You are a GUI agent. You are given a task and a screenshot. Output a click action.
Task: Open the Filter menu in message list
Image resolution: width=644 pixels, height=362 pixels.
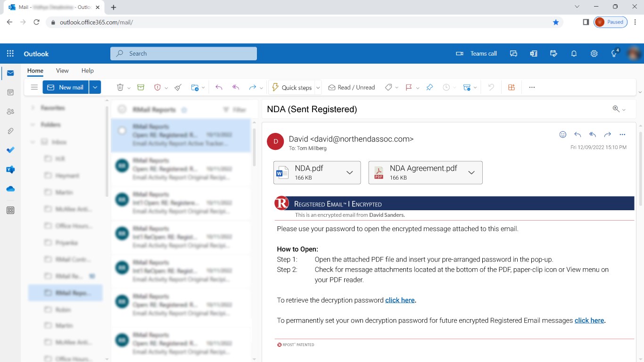(235, 109)
